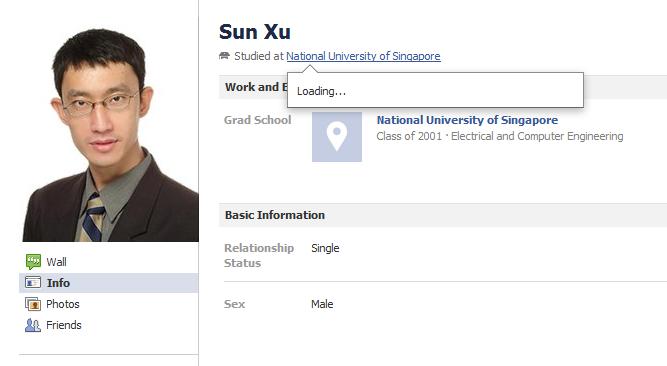Screen dimensions: 667x366
Task: Click the Class of 2001 text
Action: (409, 136)
